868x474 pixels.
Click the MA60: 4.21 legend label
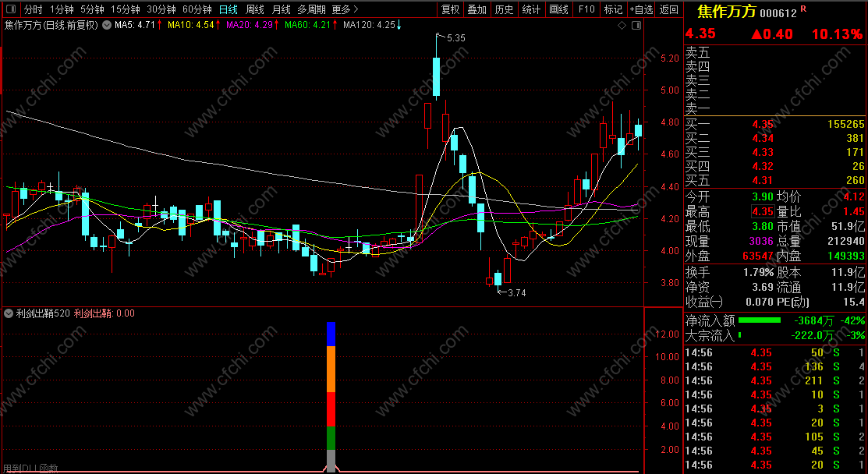pyautogui.click(x=307, y=25)
